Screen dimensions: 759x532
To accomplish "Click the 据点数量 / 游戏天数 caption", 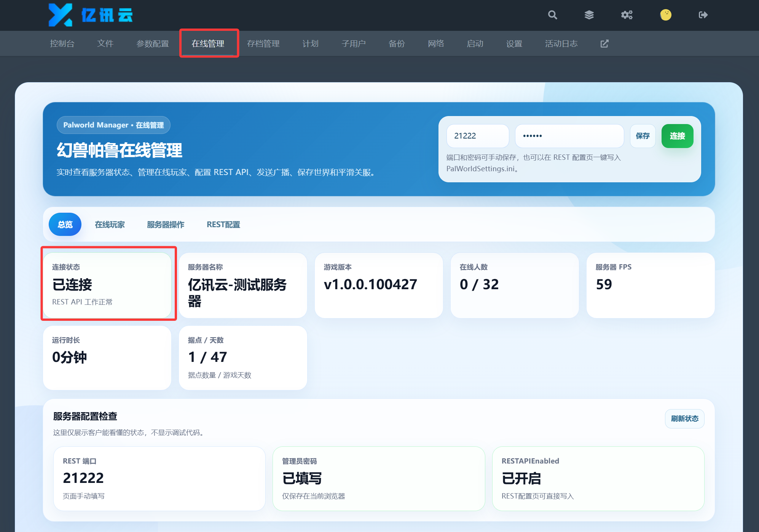I will tap(220, 375).
